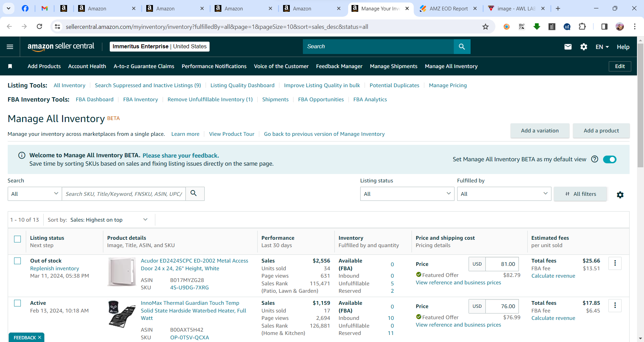Switch to the image - AWL LAB tab

(516, 9)
